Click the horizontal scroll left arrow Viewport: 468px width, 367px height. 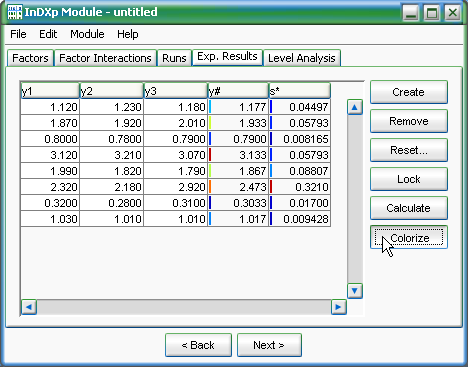coord(29,307)
